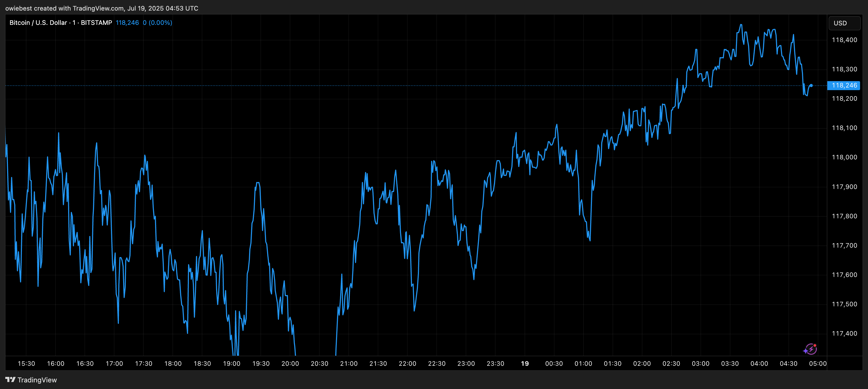Image resolution: width=868 pixels, height=389 pixels.
Task: Click the TradingView logo icon
Action: point(11,379)
